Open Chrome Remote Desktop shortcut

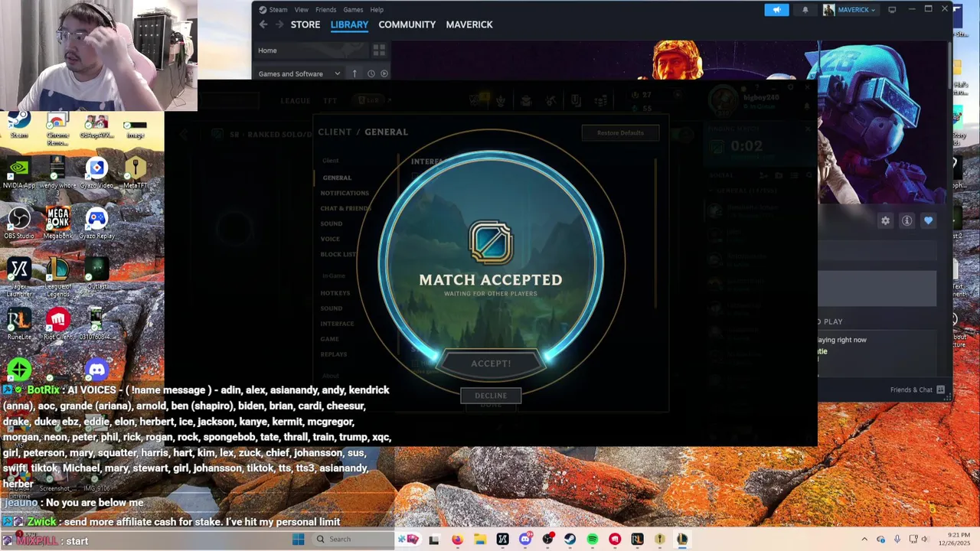57,129
